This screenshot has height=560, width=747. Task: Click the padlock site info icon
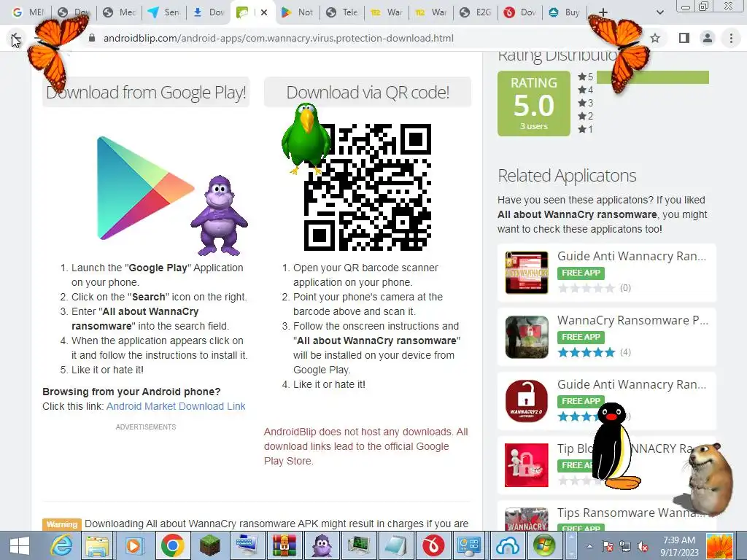point(92,38)
